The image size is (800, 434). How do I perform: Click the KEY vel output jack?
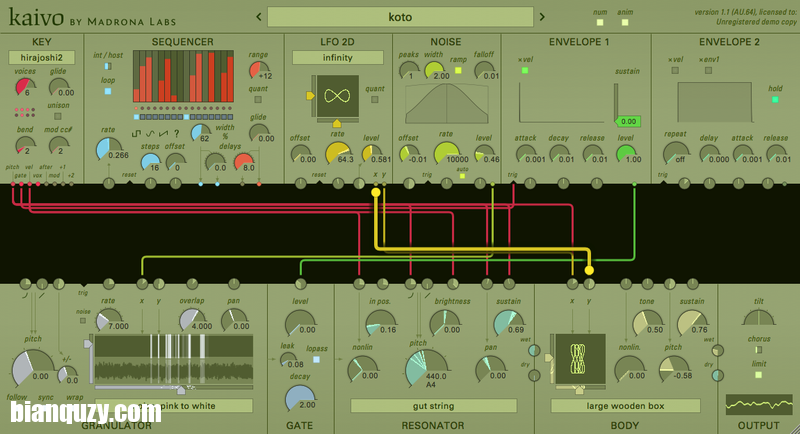(x=30, y=184)
